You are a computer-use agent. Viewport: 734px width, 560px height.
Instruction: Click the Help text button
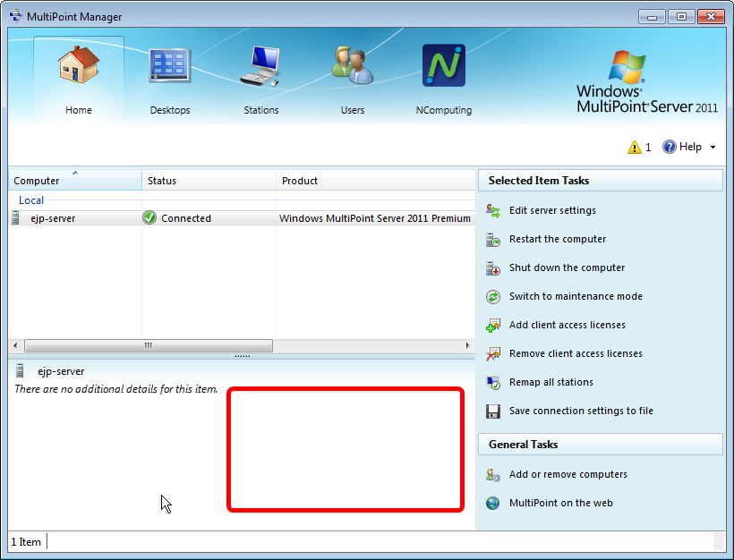point(690,147)
